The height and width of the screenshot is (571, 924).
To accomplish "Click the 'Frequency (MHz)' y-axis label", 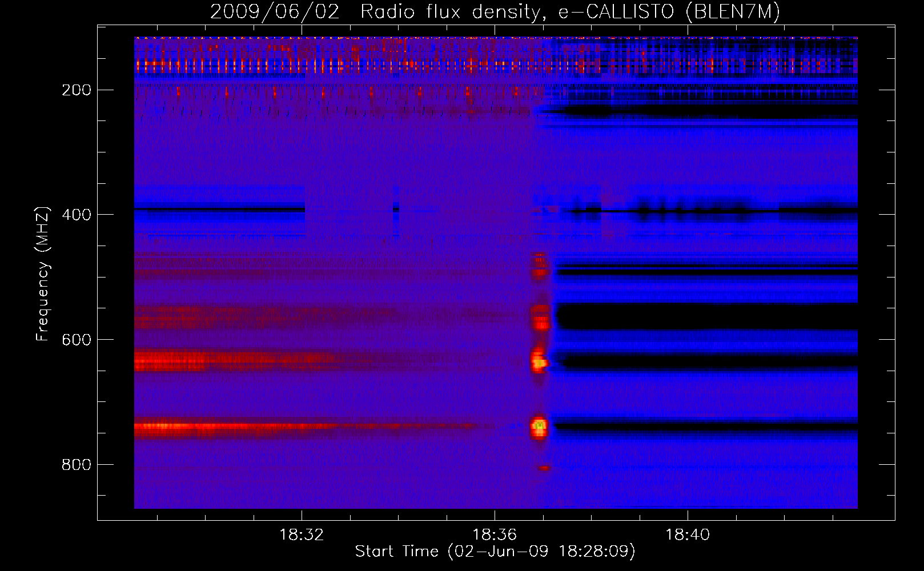I will click(42, 274).
